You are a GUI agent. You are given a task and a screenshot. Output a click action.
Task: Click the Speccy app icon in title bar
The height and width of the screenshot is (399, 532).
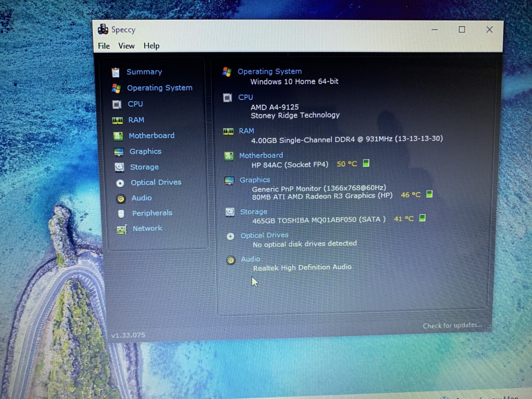pos(103,29)
